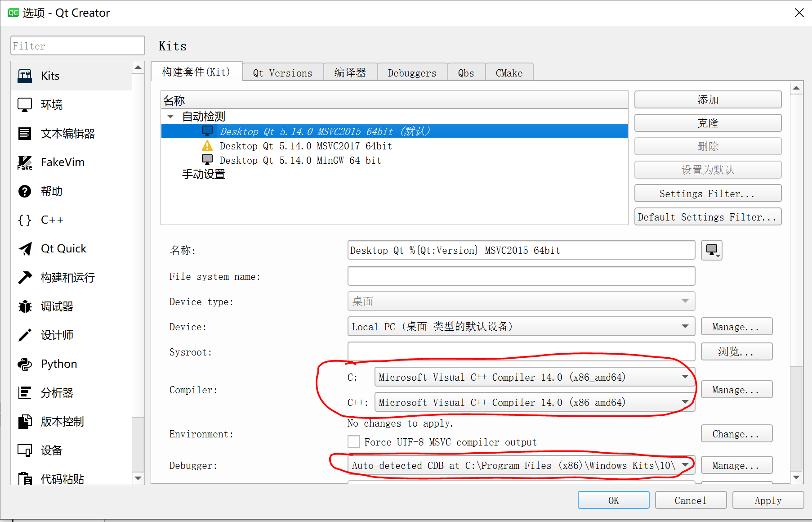Select the 环境 (Environment) sidebar icon
The image size is (812, 522).
pyautogui.click(x=51, y=104)
